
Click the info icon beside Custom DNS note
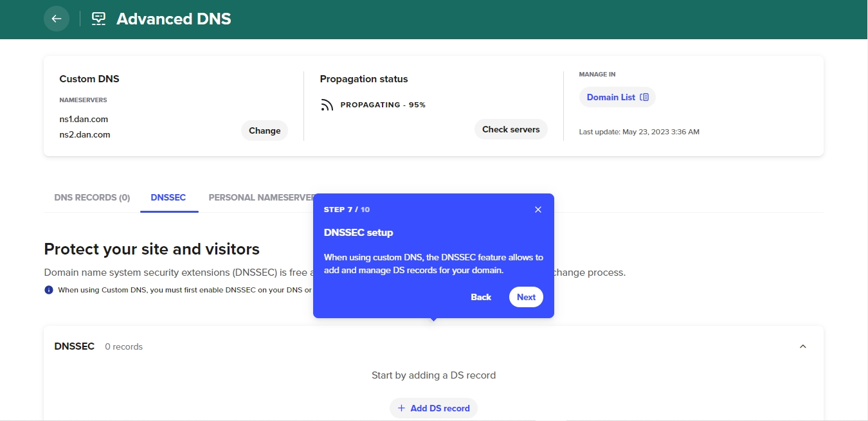click(49, 290)
